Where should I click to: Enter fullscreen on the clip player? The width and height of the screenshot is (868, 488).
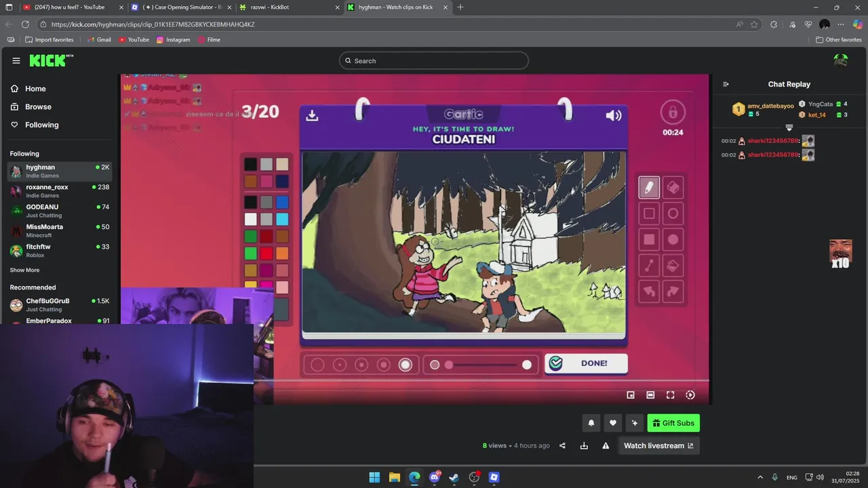670,395
